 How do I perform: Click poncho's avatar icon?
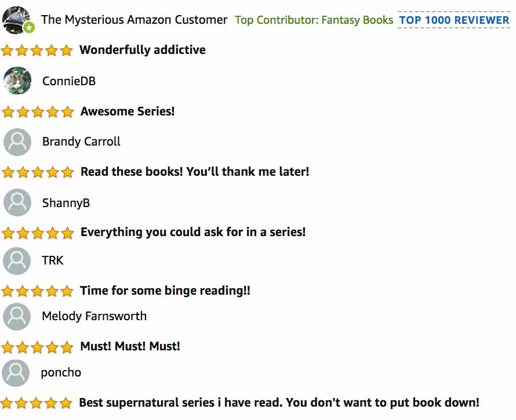click(17, 373)
